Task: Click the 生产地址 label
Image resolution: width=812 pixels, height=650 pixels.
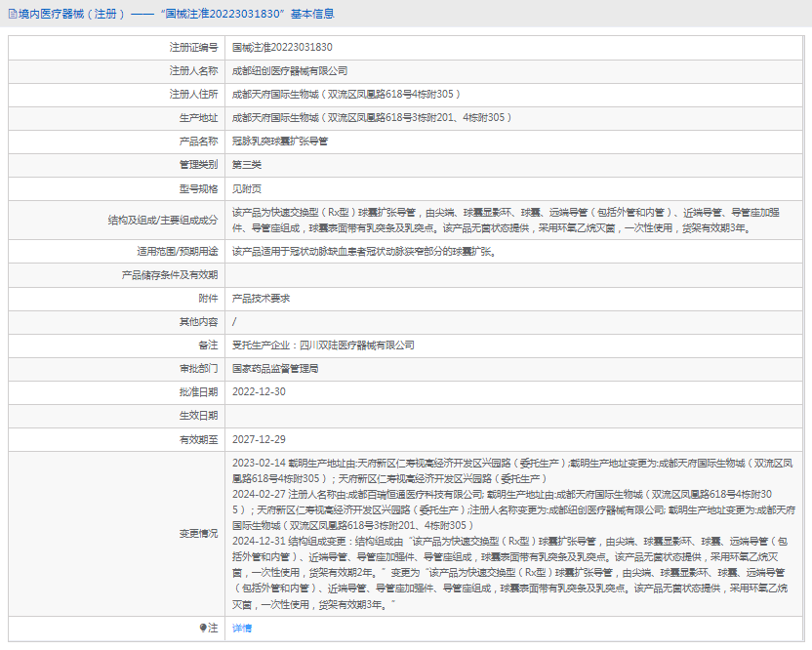Action: pyautogui.click(x=198, y=118)
